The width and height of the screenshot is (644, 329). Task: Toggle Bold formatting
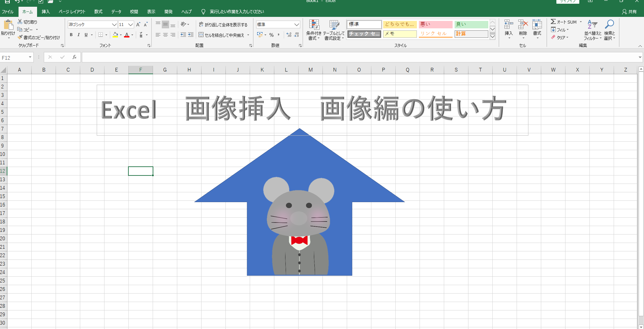[71, 35]
